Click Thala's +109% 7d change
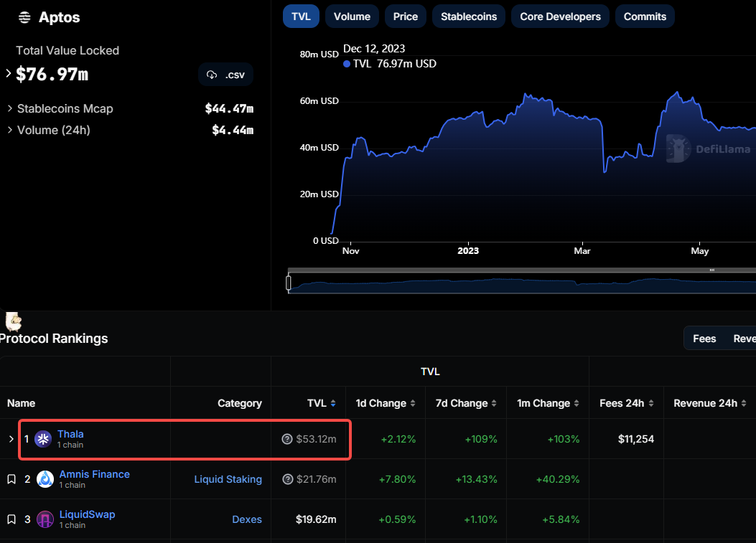The width and height of the screenshot is (756, 543). [481, 440]
